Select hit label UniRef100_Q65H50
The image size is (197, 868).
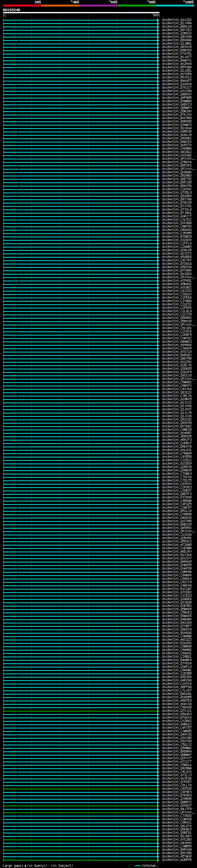[176, 528]
